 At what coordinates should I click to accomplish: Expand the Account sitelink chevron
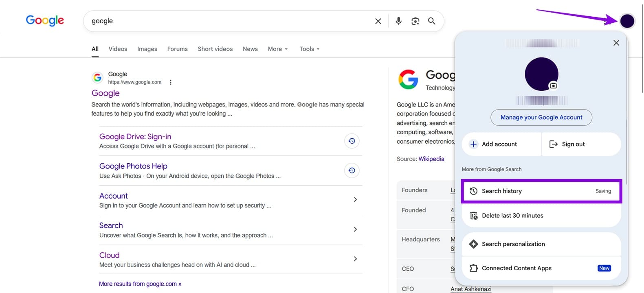coord(355,199)
